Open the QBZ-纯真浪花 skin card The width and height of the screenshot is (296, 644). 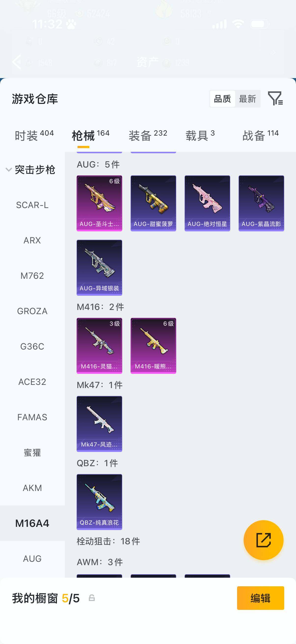[x=99, y=502]
